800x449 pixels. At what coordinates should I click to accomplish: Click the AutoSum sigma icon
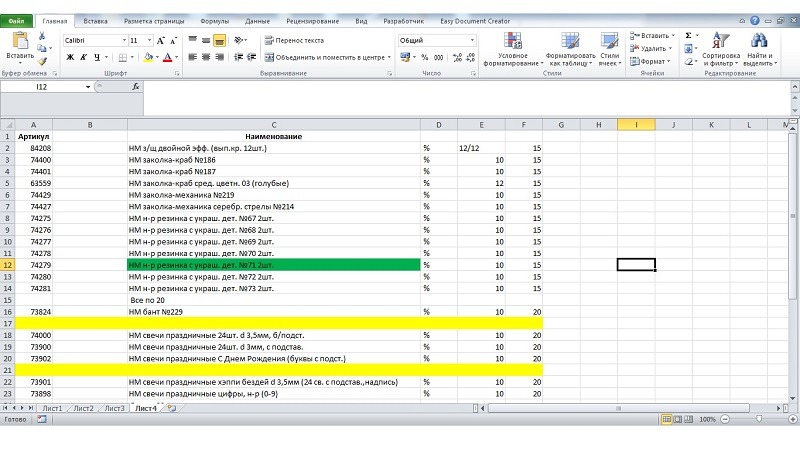pos(688,35)
